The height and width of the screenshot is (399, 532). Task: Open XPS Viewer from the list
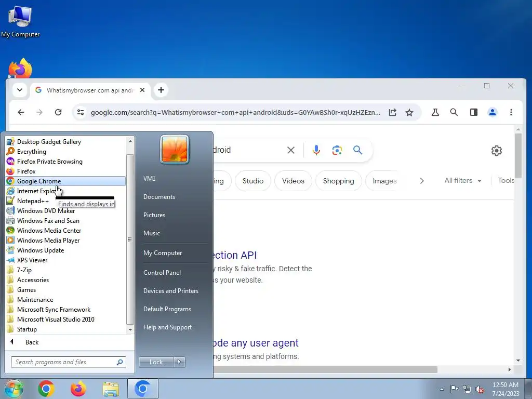pyautogui.click(x=65, y=260)
